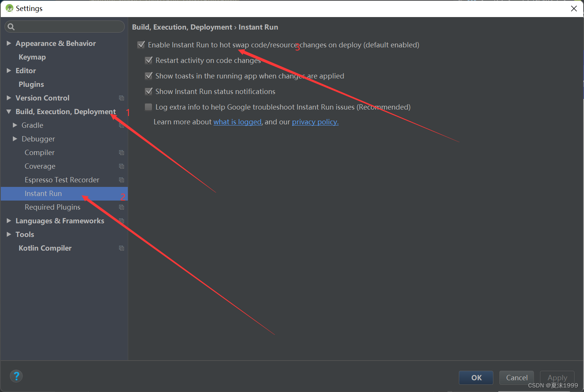Click the project-level icon next to Kotlin Compiler

pos(121,248)
